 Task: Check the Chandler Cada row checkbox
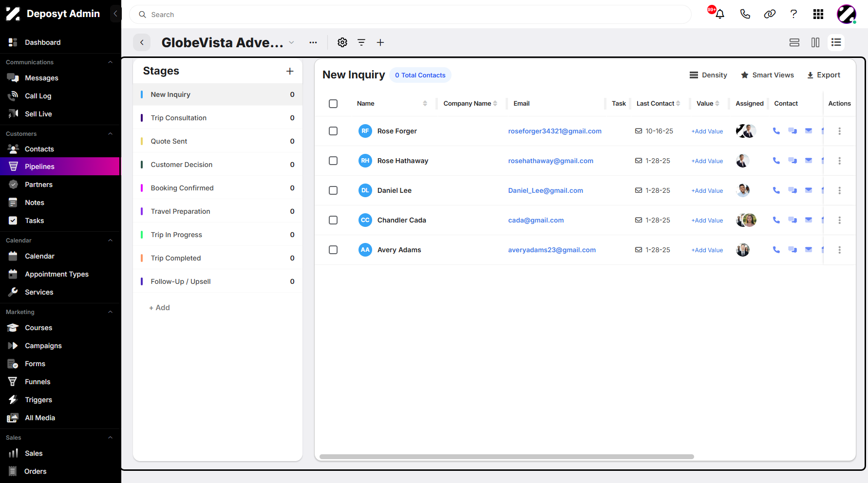(333, 220)
